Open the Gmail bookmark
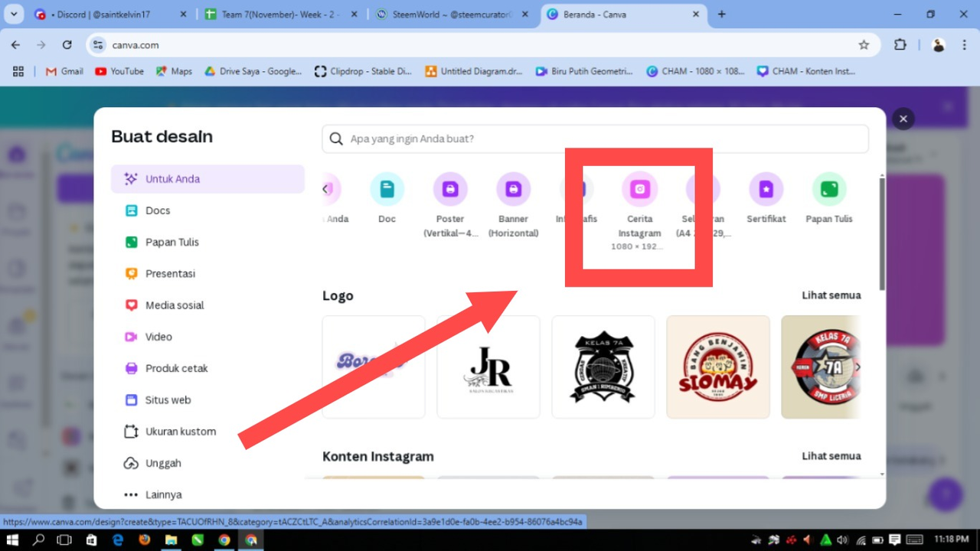Image resolution: width=980 pixels, height=551 pixels. (64, 71)
